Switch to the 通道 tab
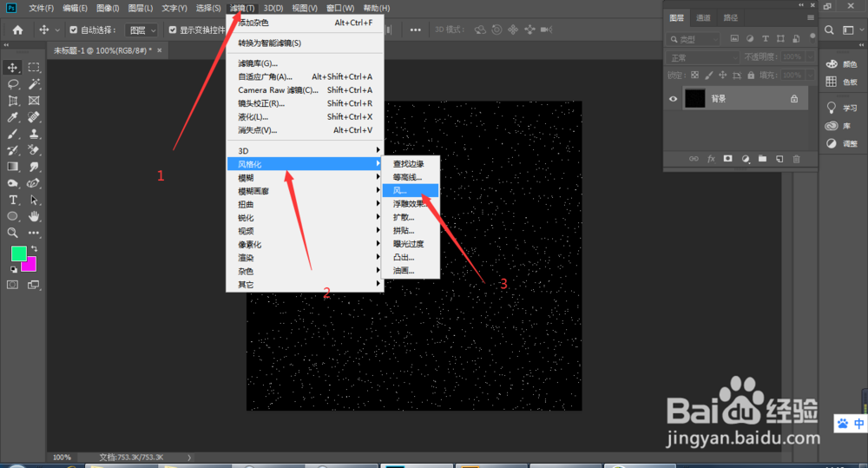 pos(703,17)
